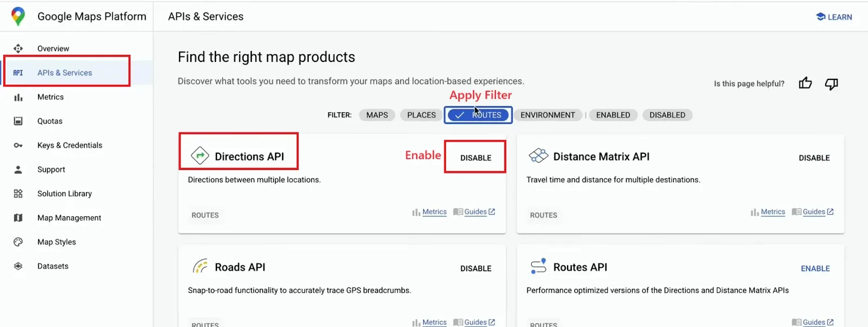Click the Solution Library grid icon
The width and height of the screenshot is (868, 327).
18,194
